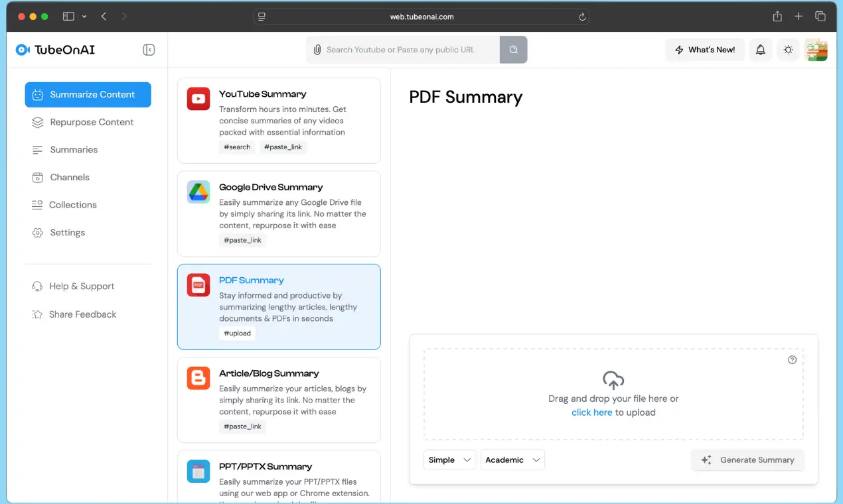Click the magnifier search button

513,50
